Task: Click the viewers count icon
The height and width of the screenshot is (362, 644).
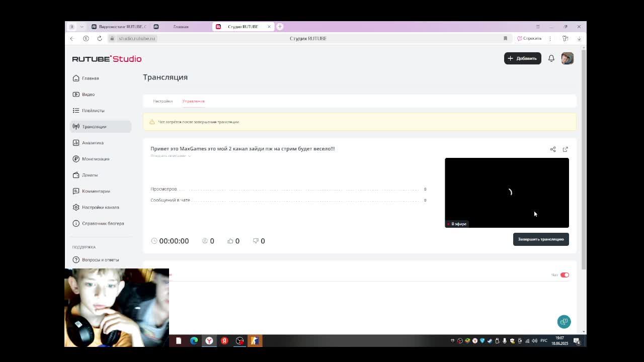Action: (205, 241)
